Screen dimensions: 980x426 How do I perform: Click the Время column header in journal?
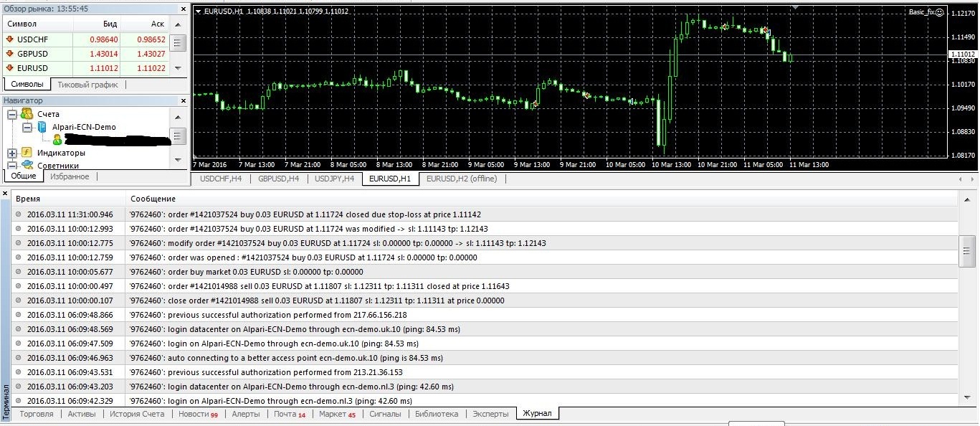68,199
